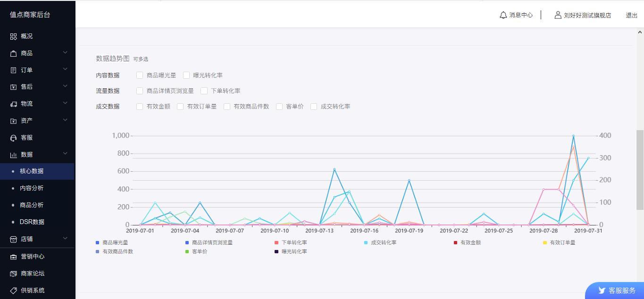Tick the 成交转化率 checkbox
The width and height of the screenshot is (644, 299).
(x=314, y=106)
